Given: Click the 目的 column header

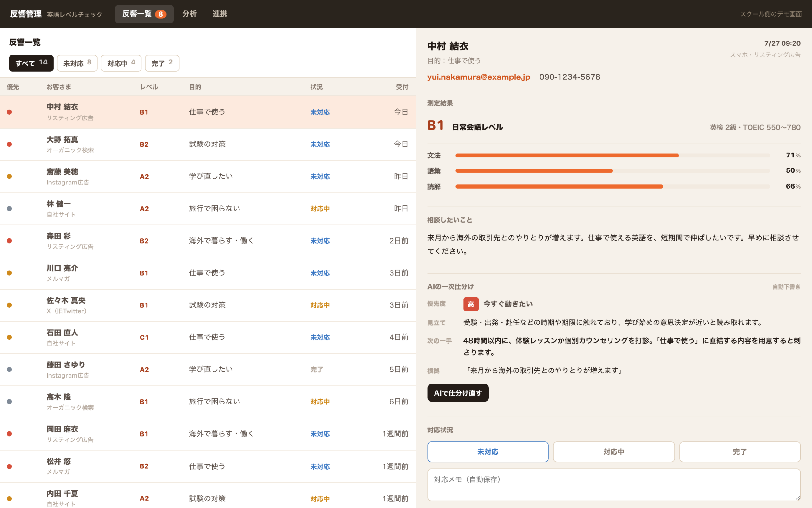Looking at the screenshot, I should tap(195, 87).
